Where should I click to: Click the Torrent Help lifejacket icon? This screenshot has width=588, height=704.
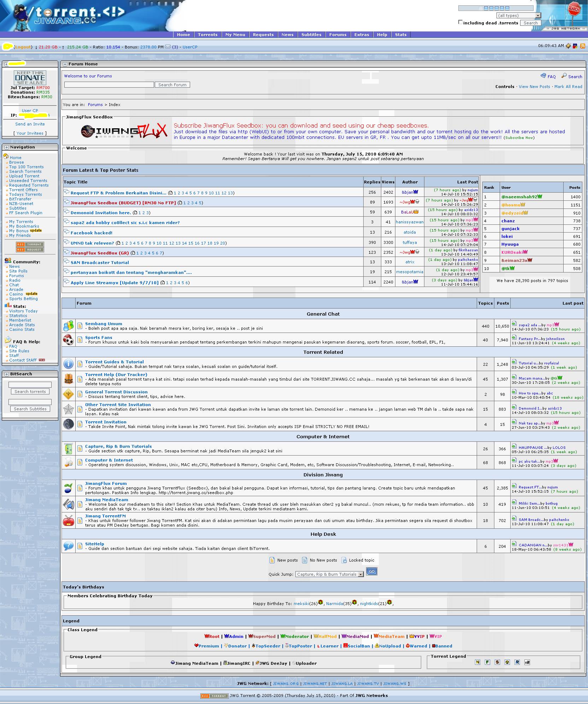tap(69, 379)
